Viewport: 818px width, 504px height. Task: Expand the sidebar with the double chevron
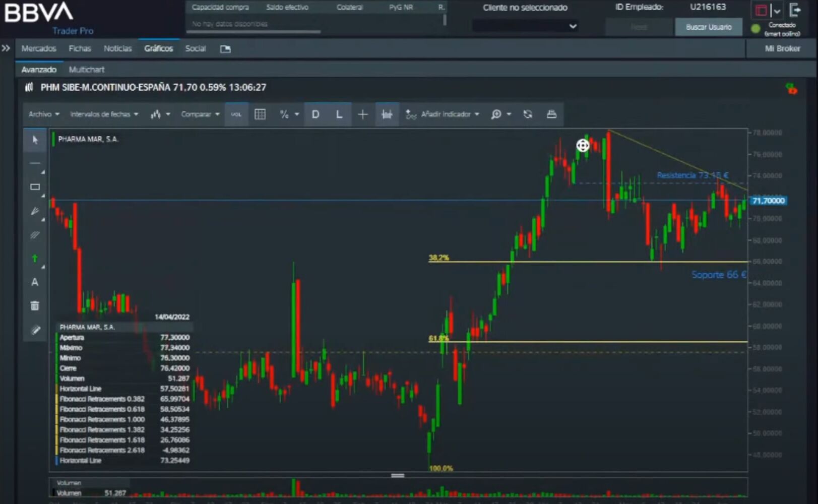click(x=6, y=48)
